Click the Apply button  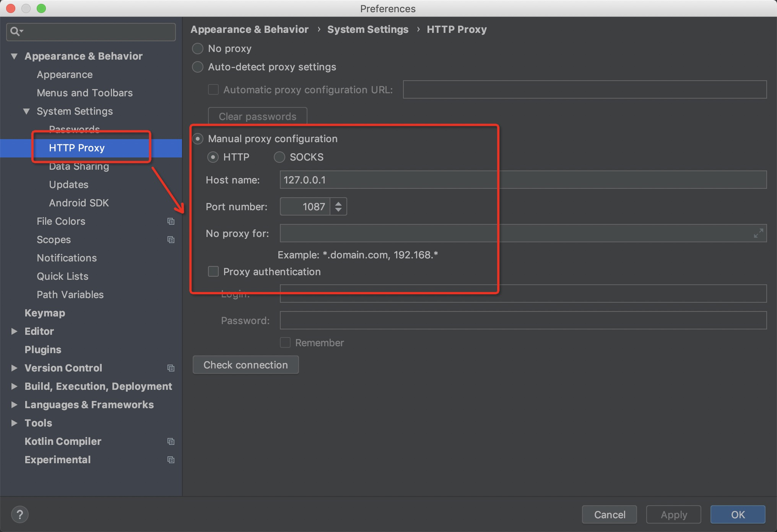(674, 515)
